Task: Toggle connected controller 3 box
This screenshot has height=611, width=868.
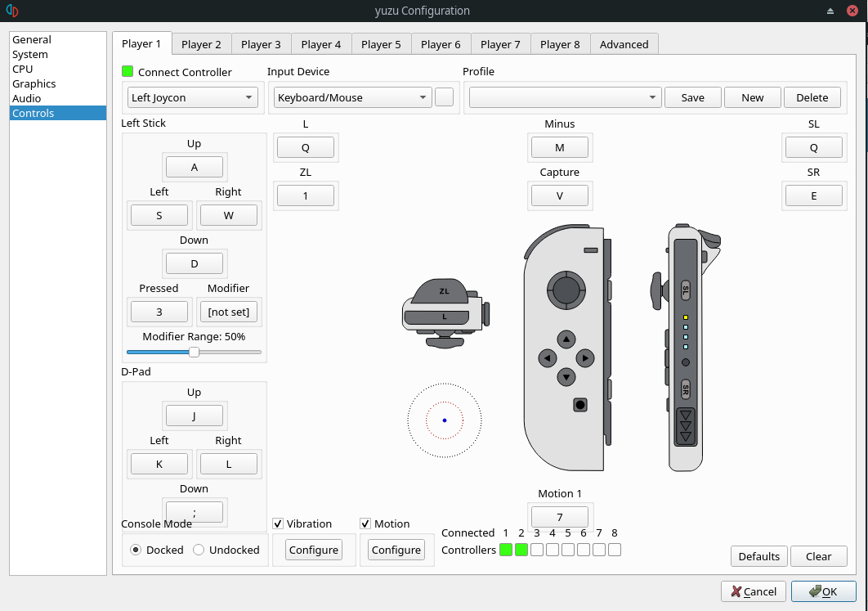Action: pos(537,550)
